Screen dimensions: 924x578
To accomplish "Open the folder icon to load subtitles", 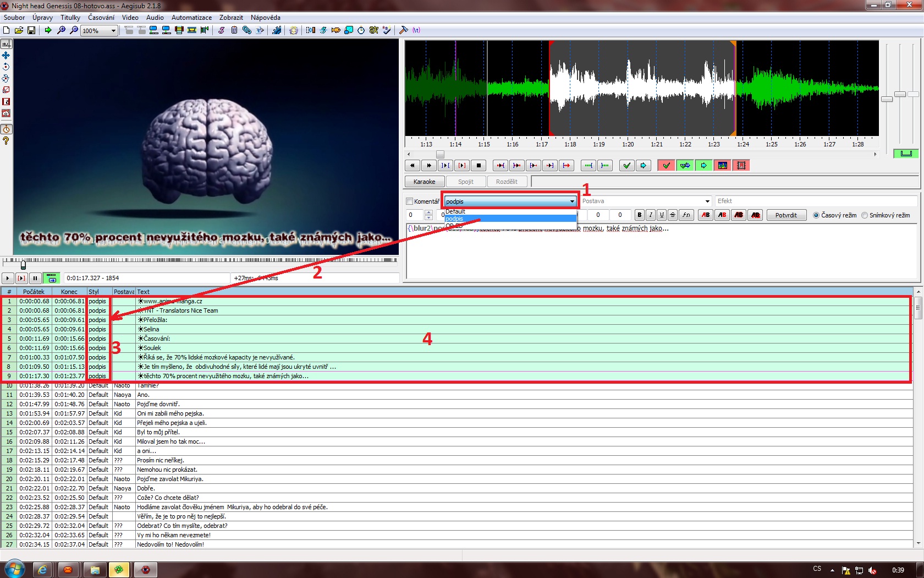I will click(x=19, y=30).
